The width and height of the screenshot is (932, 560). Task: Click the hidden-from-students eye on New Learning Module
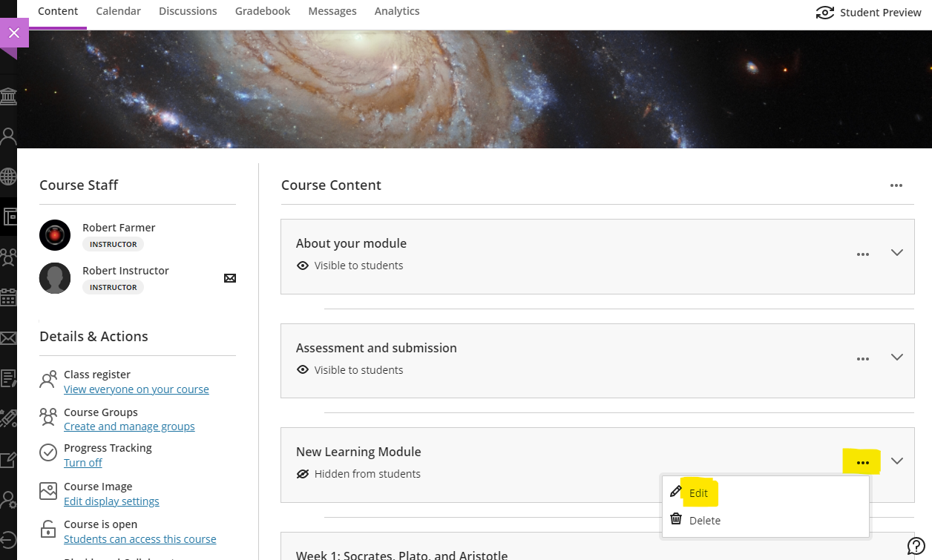click(x=303, y=473)
